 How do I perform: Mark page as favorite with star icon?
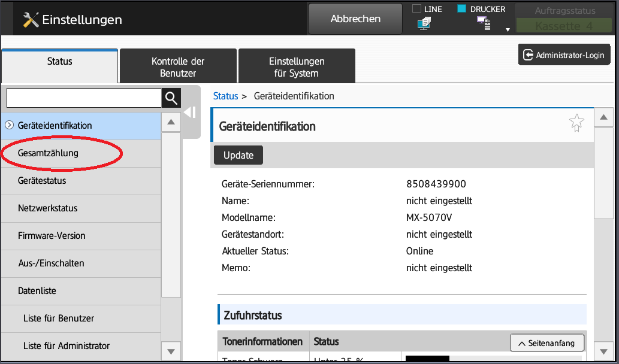(576, 123)
